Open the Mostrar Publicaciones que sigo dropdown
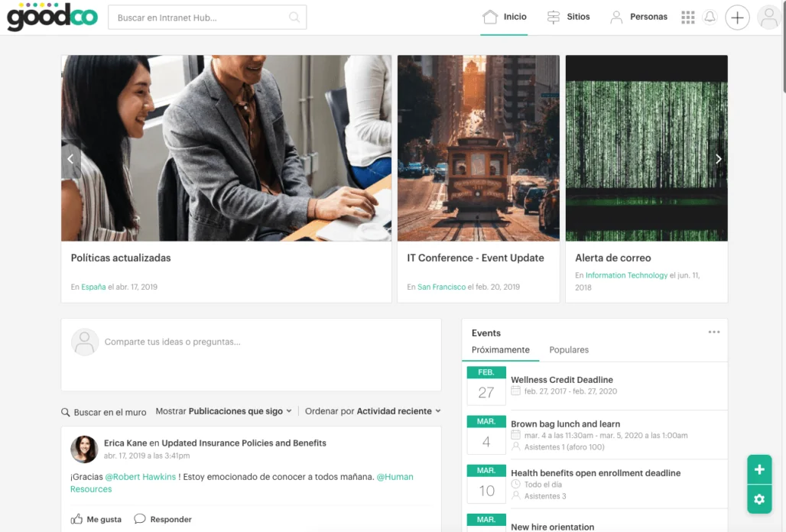 click(223, 411)
